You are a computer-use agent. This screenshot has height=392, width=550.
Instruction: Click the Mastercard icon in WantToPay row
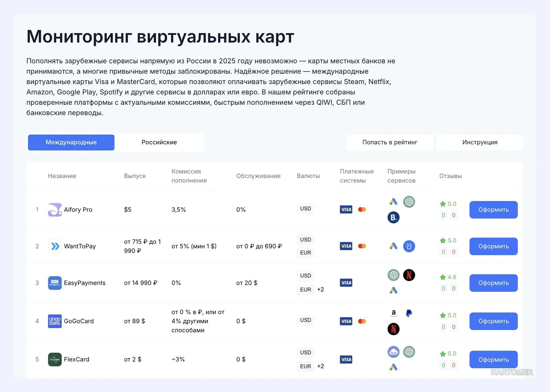click(362, 246)
